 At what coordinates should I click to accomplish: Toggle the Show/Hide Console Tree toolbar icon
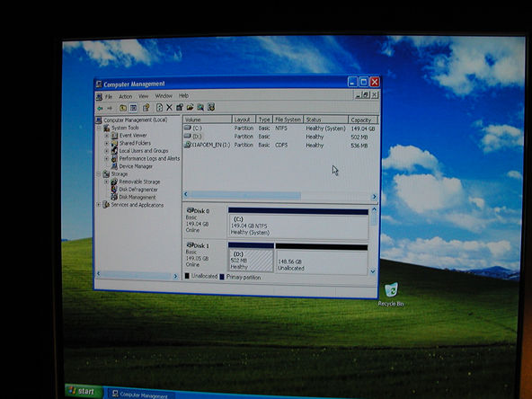(x=133, y=108)
